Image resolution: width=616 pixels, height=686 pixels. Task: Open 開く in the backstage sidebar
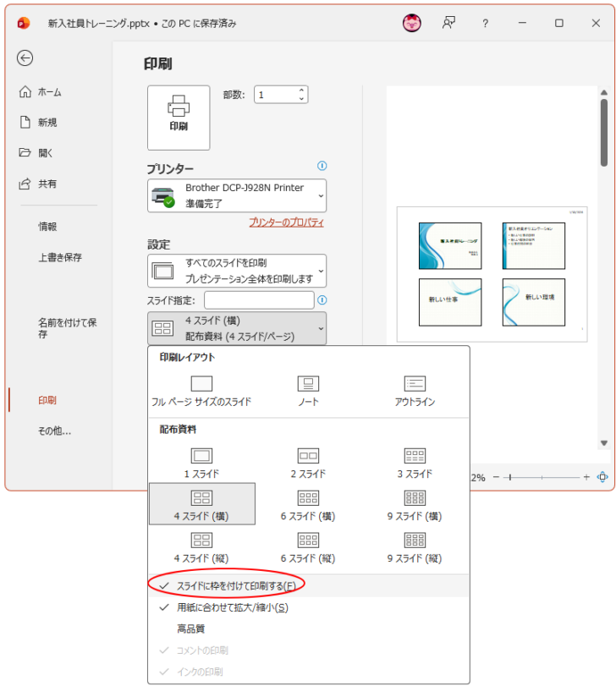click(45, 153)
